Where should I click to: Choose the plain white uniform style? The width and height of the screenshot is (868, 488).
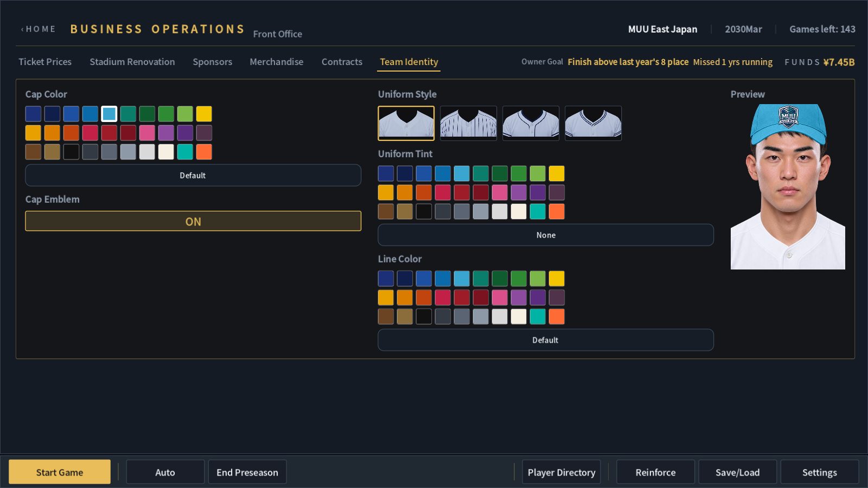[406, 123]
